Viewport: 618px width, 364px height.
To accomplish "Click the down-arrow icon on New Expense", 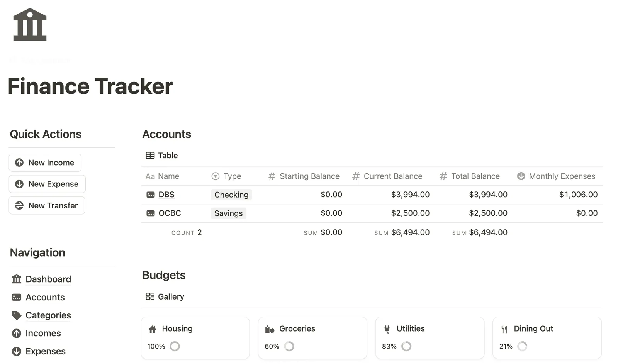I will 19,184.
